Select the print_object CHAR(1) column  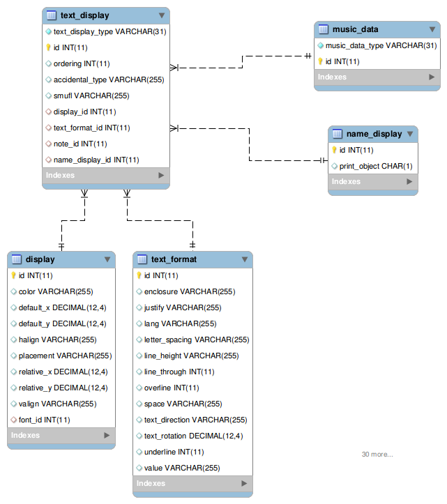point(376,166)
